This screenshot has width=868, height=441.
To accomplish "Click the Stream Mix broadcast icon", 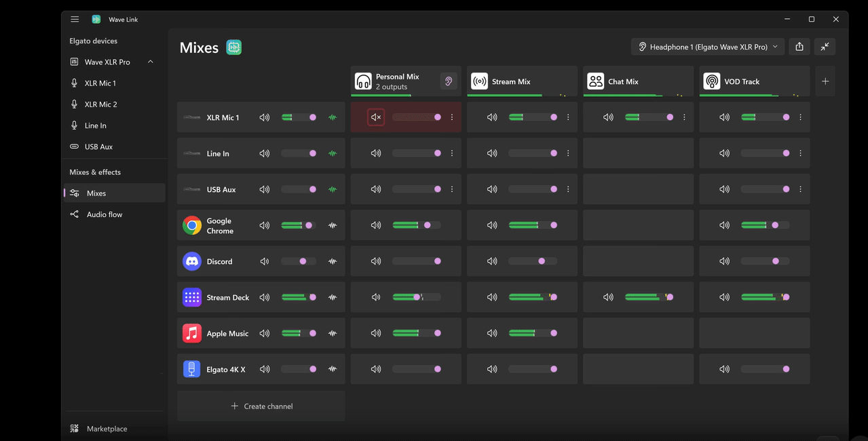I will click(x=480, y=81).
